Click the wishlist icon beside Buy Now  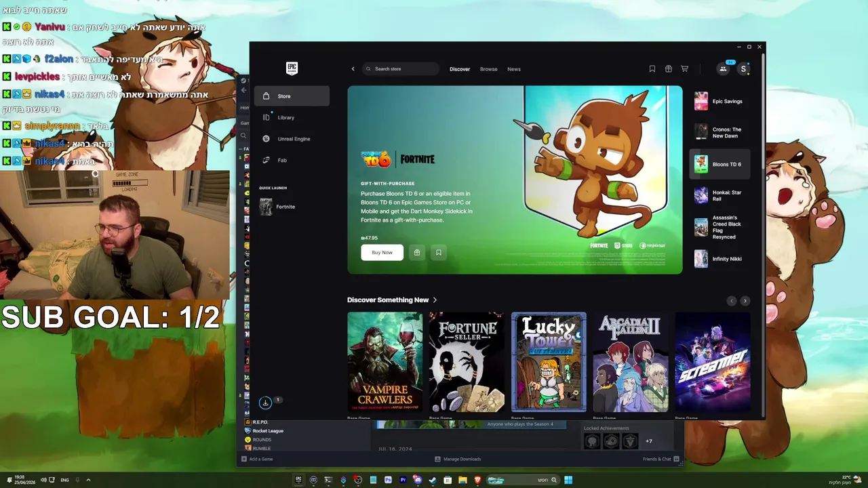pyautogui.click(x=439, y=252)
